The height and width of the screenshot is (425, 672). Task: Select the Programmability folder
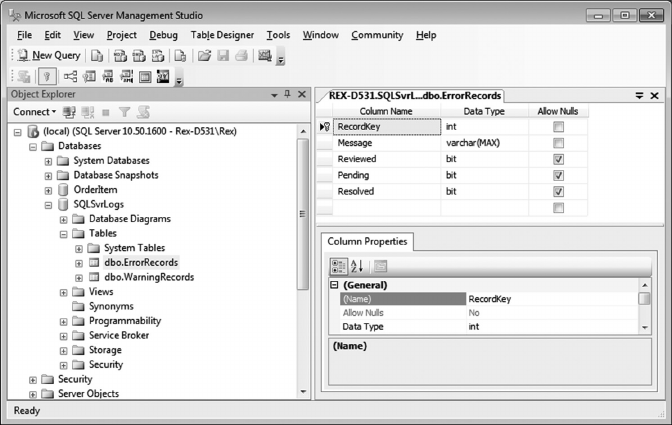[125, 321]
